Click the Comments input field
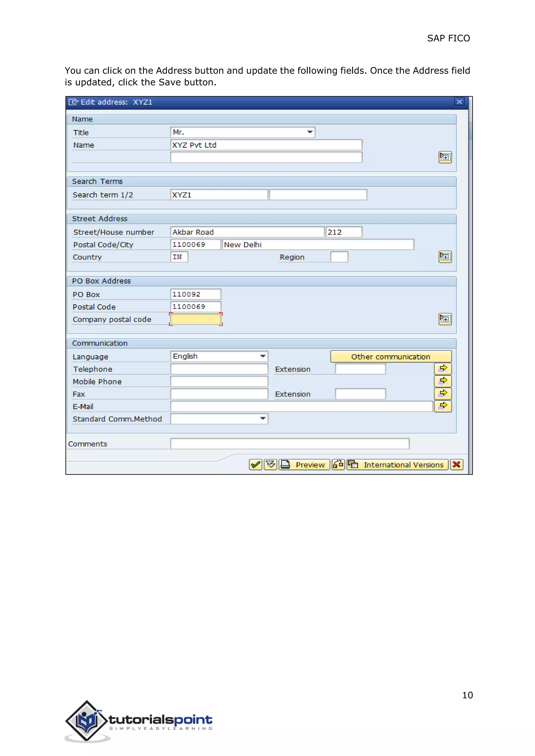Viewport: 535px width, 756px height. [290, 444]
